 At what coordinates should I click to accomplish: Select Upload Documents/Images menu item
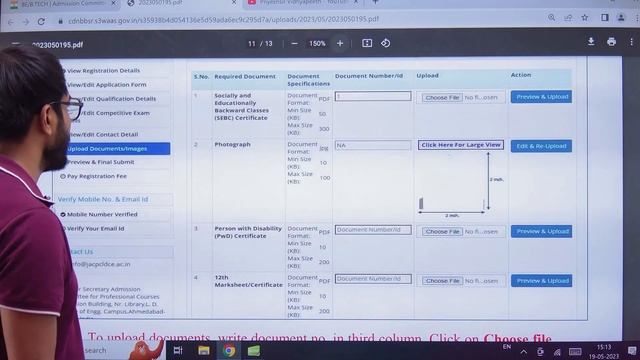(x=118, y=149)
